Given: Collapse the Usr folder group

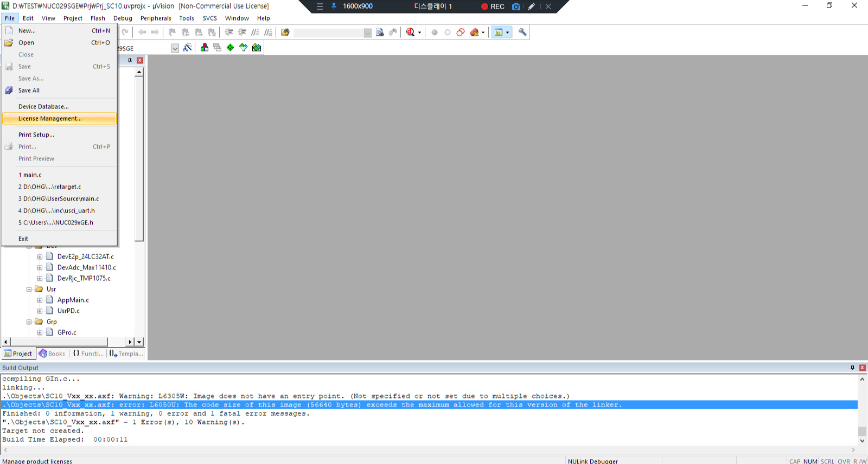Looking at the screenshot, I should 29,289.
